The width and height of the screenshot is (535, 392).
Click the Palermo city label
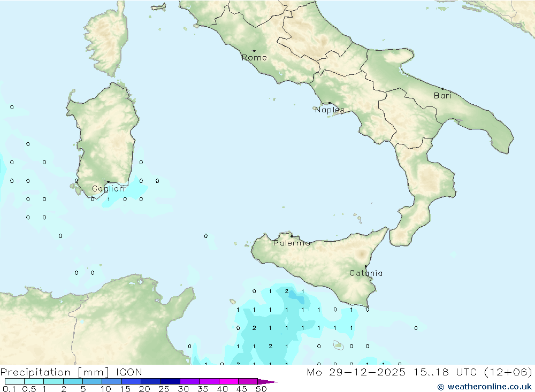[292, 243]
